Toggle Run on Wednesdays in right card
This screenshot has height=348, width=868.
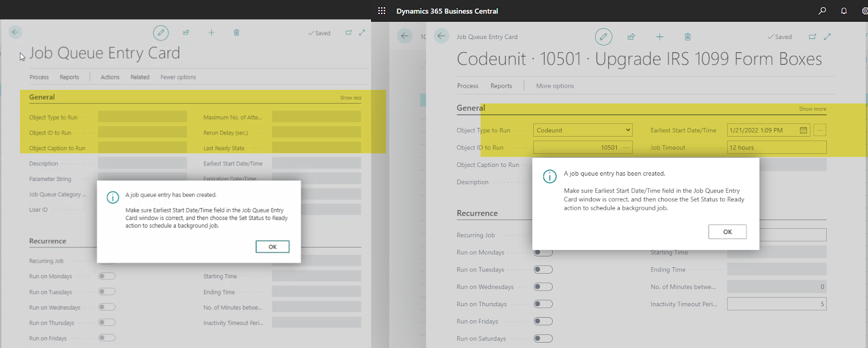click(543, 287)
